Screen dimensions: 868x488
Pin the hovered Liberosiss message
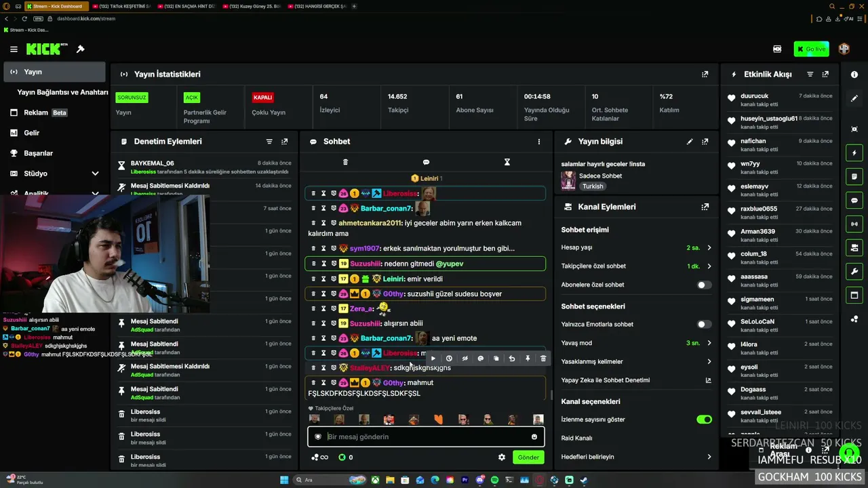point(528,359)
